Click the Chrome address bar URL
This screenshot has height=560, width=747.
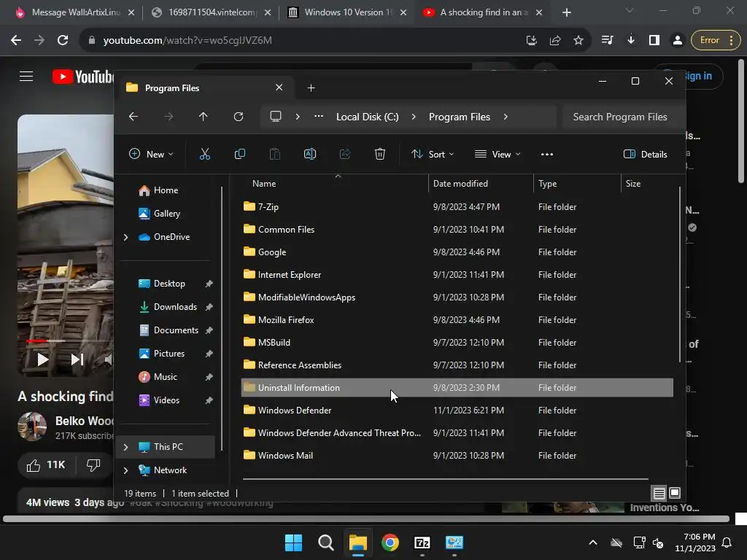tap(187, 41)
